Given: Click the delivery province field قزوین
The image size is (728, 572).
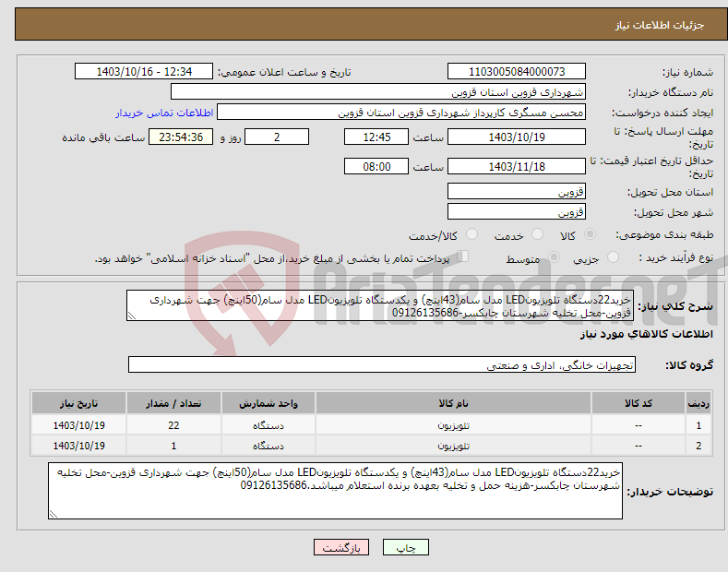Looking at the screenshot, I should pos(517,191).
